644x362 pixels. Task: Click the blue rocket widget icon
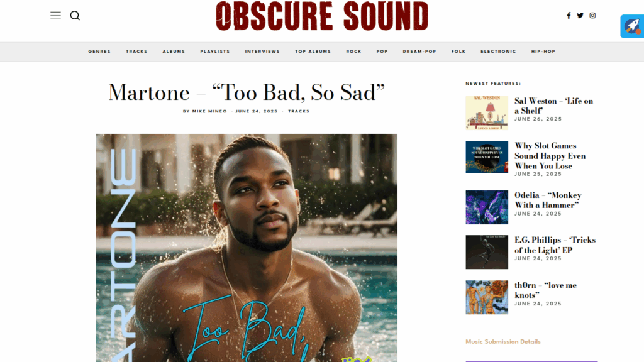[x=632, y=26]
